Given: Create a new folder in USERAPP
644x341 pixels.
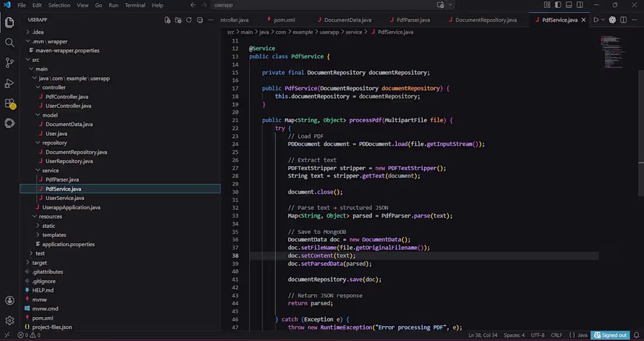Looking at the screenshot, I should point(178,19).
